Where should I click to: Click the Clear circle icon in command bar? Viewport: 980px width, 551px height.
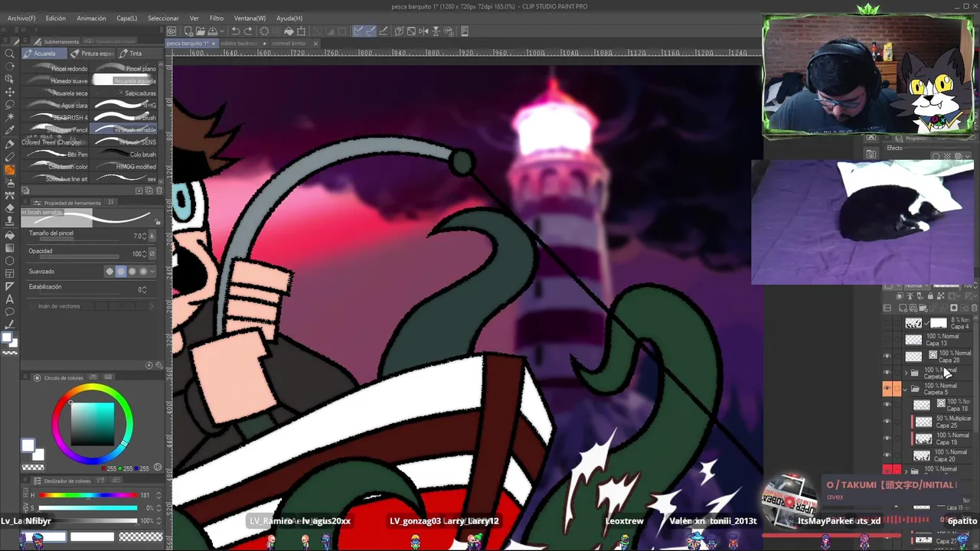pos(265,31)
